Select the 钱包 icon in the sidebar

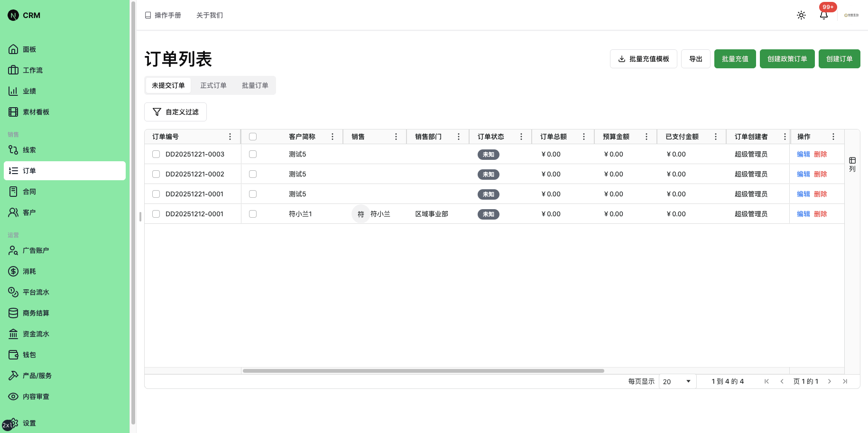click(13, 355)
